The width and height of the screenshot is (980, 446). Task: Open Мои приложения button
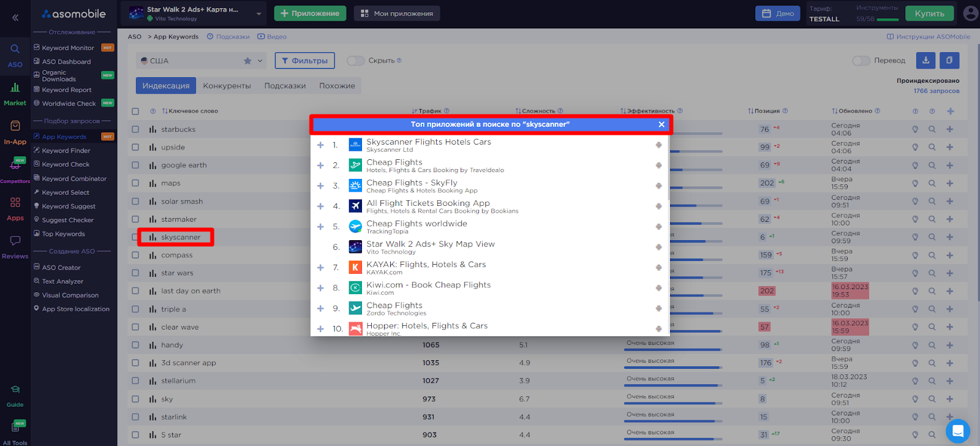pyautogui.click(x=397, y=13)
